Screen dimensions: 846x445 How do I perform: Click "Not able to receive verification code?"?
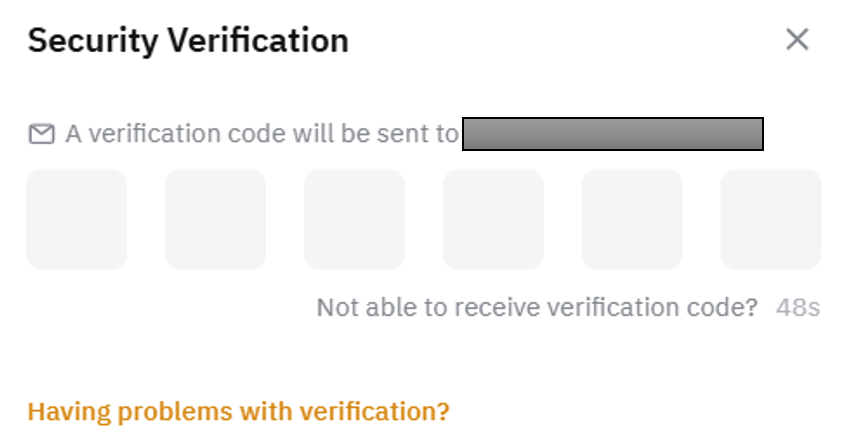(537, 307)
